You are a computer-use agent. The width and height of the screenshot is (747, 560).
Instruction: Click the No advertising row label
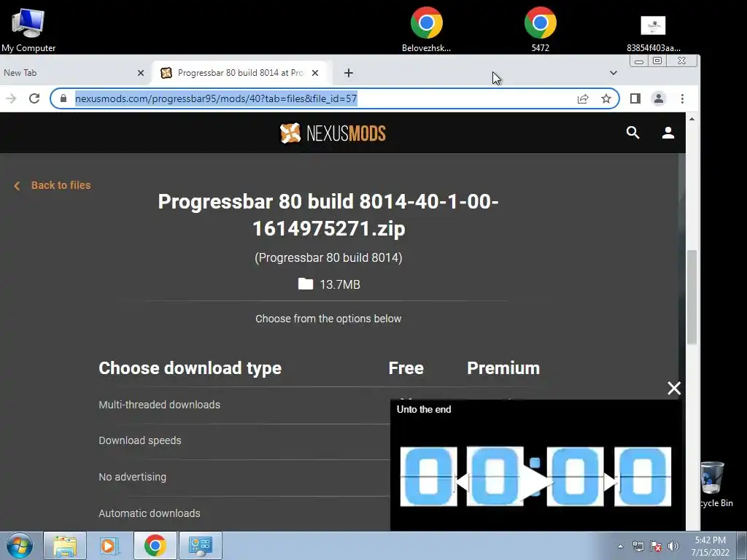[x=133, y=477]
